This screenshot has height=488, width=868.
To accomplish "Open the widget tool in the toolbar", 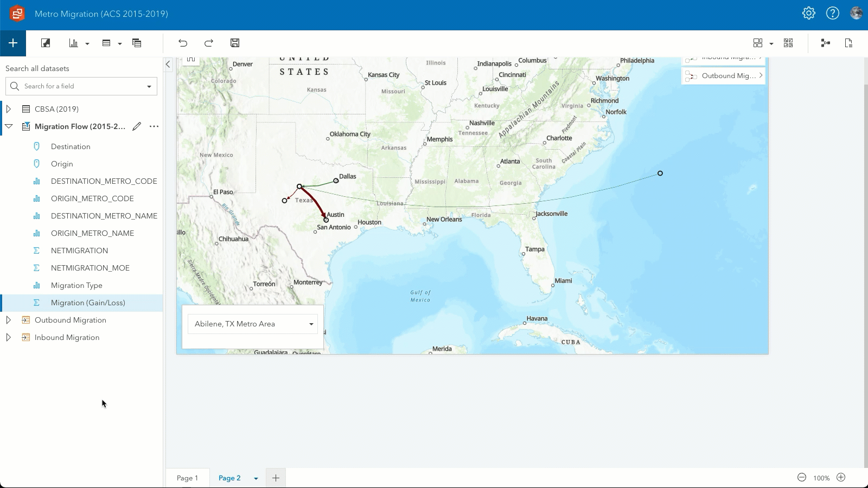I will 758,43.
